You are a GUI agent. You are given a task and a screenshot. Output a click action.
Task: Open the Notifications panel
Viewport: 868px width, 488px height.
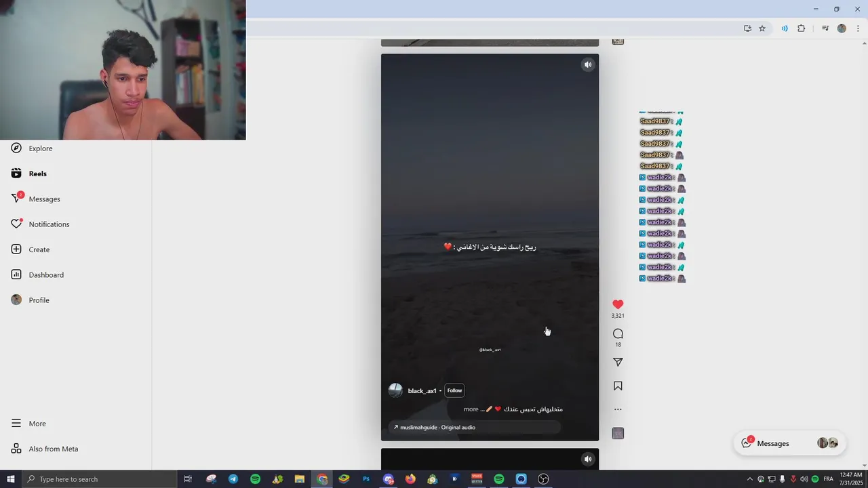(41, 224)
